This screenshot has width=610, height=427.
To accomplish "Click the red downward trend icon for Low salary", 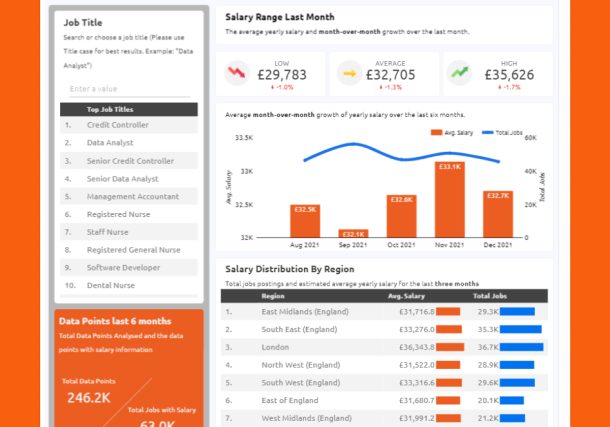I will pos(237,72).
